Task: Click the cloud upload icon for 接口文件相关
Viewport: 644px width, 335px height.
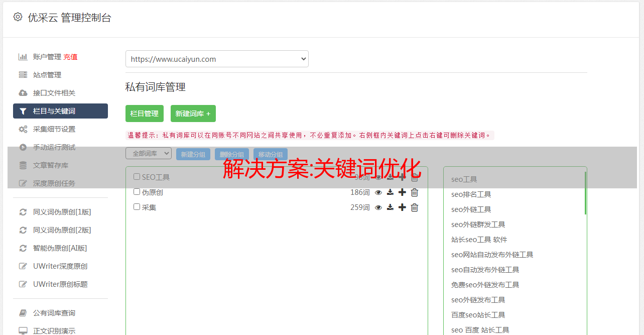Action: pos(23,93)
